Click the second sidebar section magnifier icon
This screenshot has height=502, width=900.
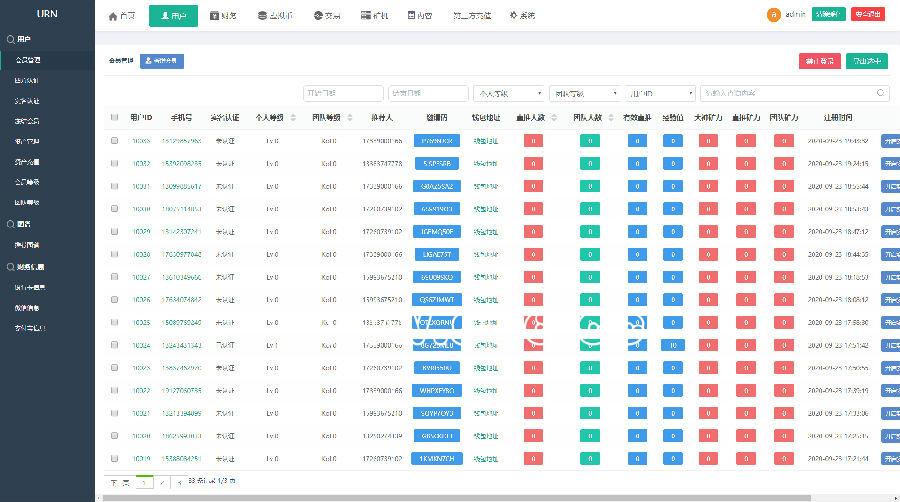tap(10, 224)
